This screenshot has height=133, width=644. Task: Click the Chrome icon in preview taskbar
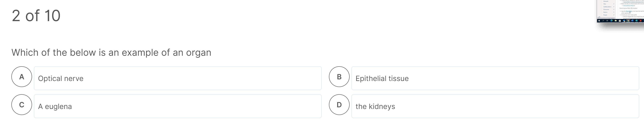click(628, 21)
